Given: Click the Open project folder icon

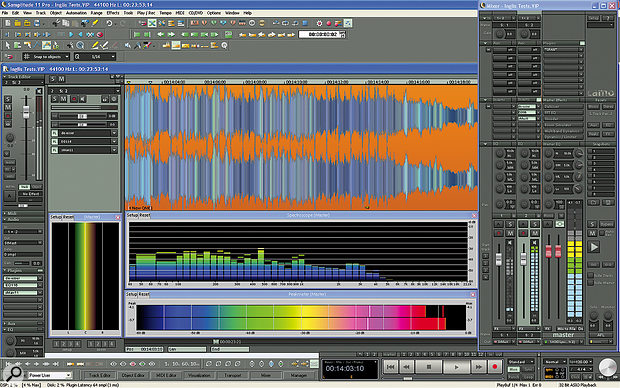Looking at the screenshot, I should (x=18, y=23).
